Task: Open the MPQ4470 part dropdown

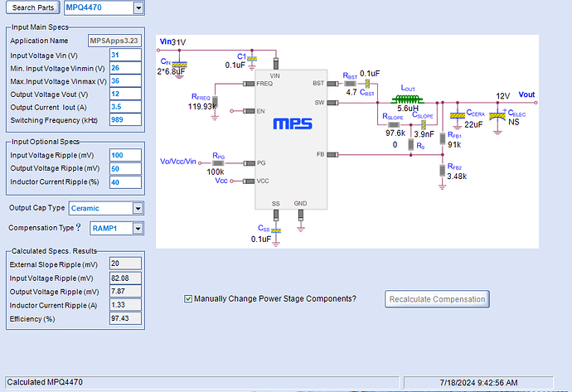Action: pyautogui.click(x=138, y=7)
